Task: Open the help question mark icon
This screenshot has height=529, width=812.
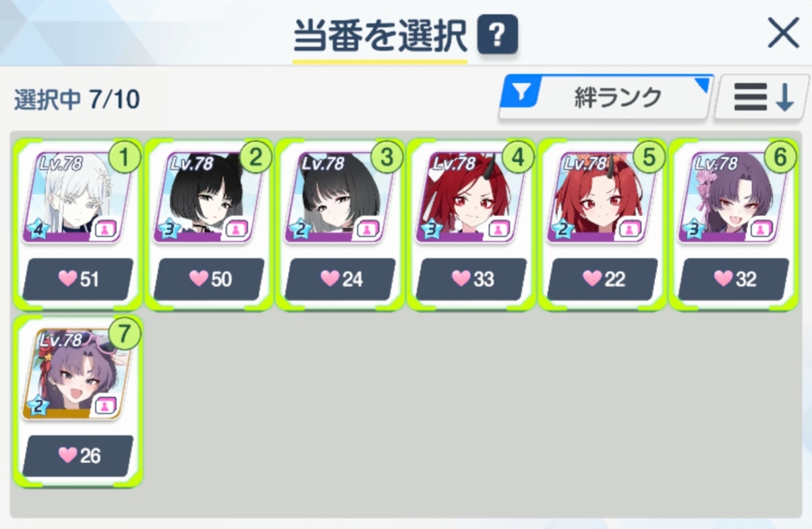Action: [497, 35]
